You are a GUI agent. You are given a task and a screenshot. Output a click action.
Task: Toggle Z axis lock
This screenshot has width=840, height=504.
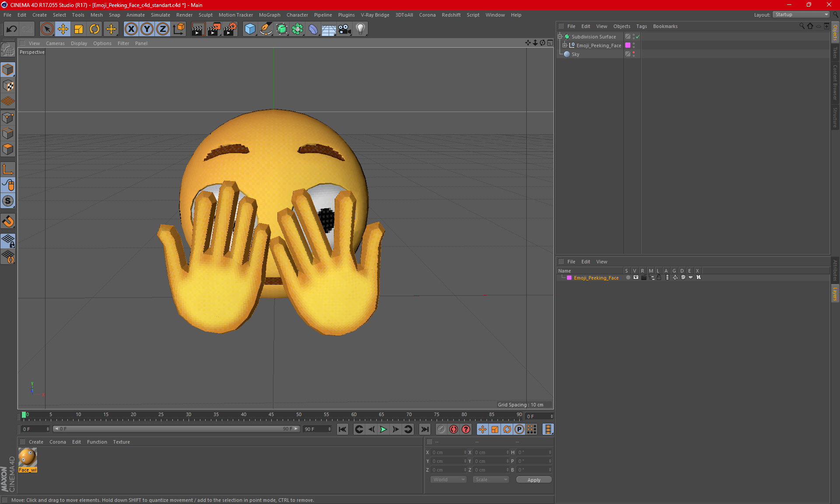163,29
